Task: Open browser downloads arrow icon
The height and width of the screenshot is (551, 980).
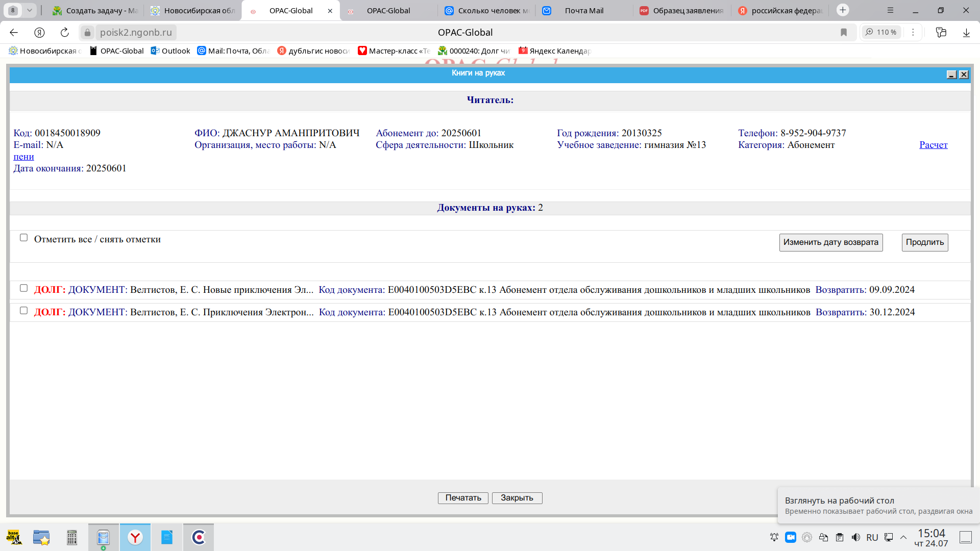Action: 966,33
